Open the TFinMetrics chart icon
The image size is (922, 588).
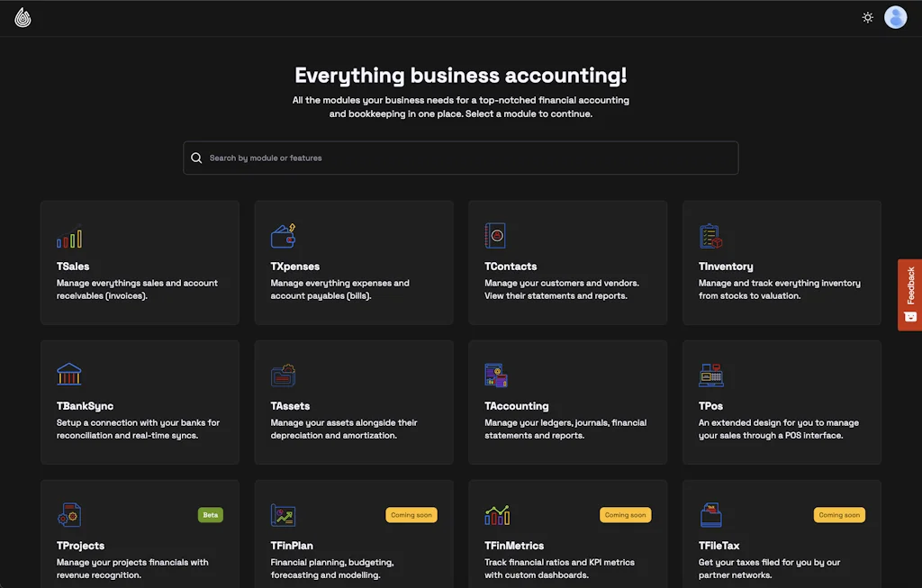496,514
